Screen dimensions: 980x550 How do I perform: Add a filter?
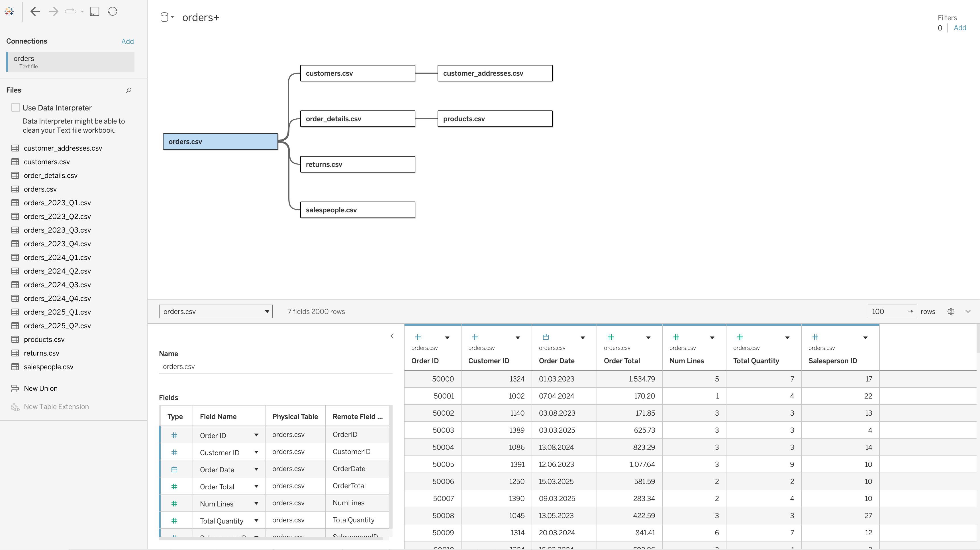coord(960,28)
